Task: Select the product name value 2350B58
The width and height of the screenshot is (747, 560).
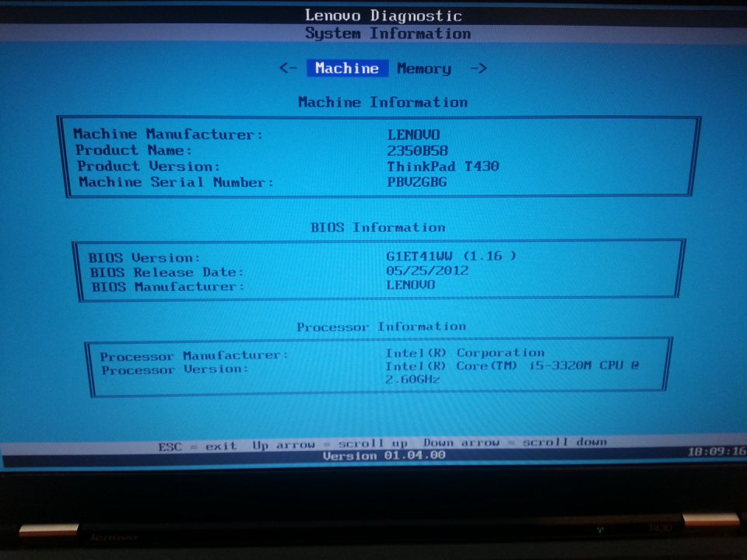Action: point(417,150)
